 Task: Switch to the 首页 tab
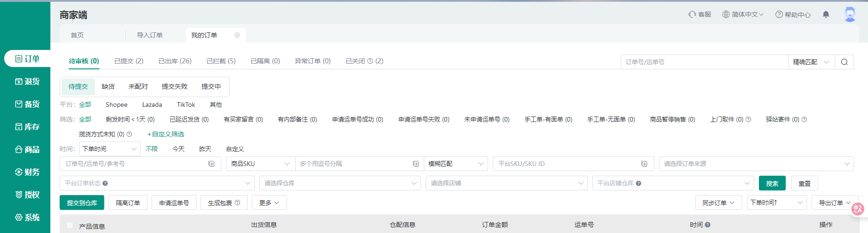point(77,35)
